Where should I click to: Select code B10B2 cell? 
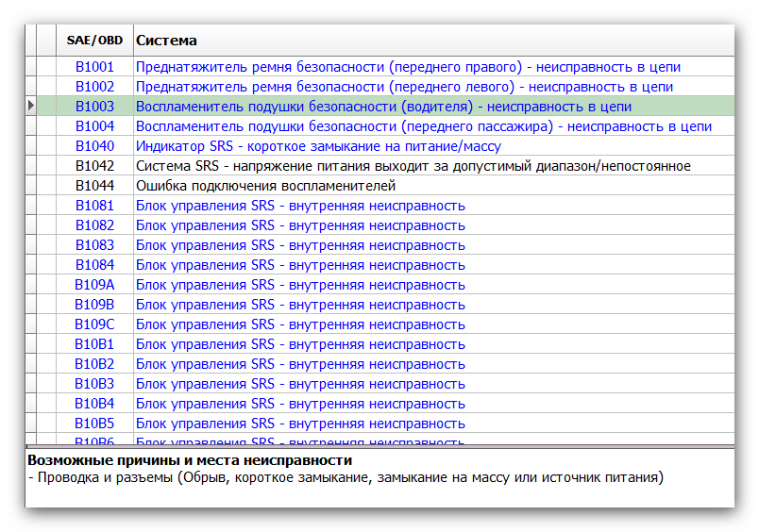[94, 364]
